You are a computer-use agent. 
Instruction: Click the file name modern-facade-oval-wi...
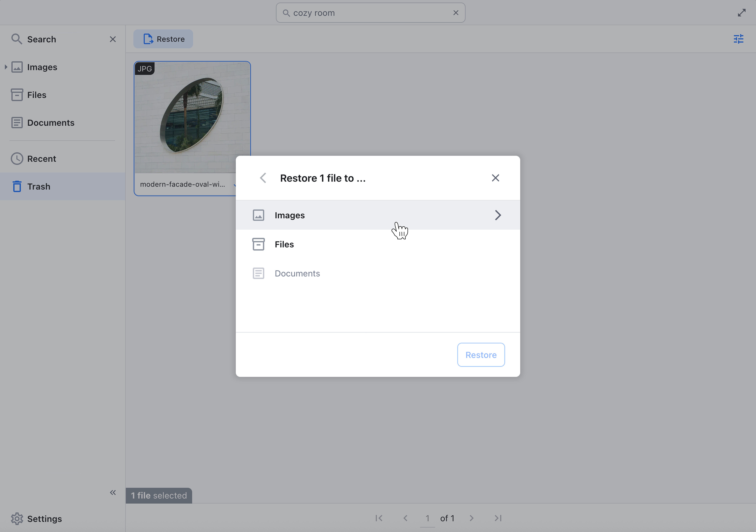(x=182, y=184)
